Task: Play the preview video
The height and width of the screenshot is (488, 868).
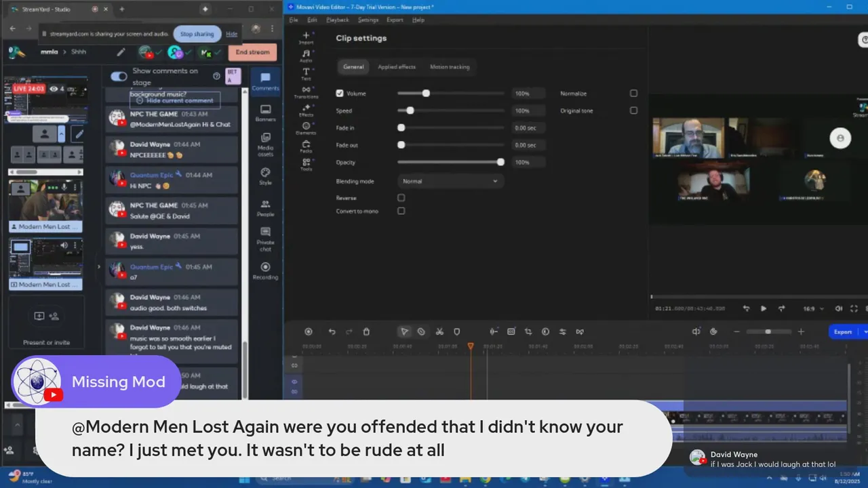Action: pyautogui.click(x=764, y=308)
